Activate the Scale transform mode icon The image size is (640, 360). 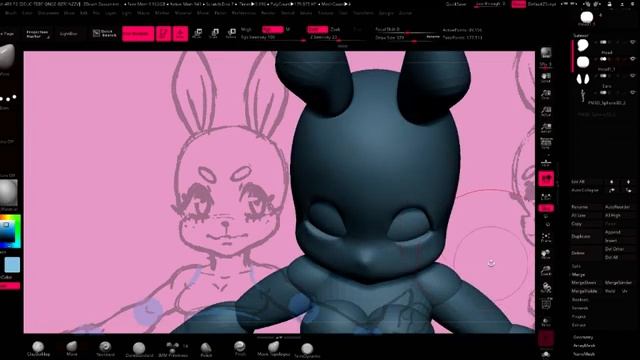click(x=214, y=33)
